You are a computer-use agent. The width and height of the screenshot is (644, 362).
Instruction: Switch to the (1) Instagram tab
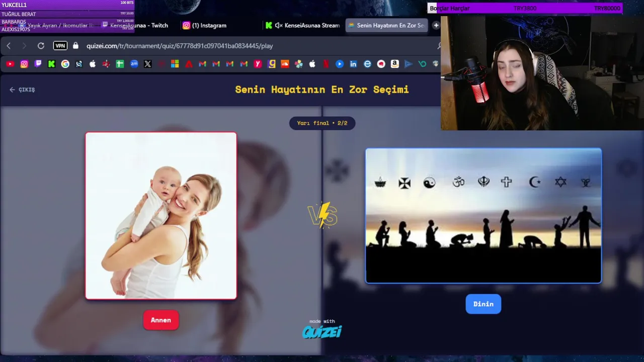209,25
